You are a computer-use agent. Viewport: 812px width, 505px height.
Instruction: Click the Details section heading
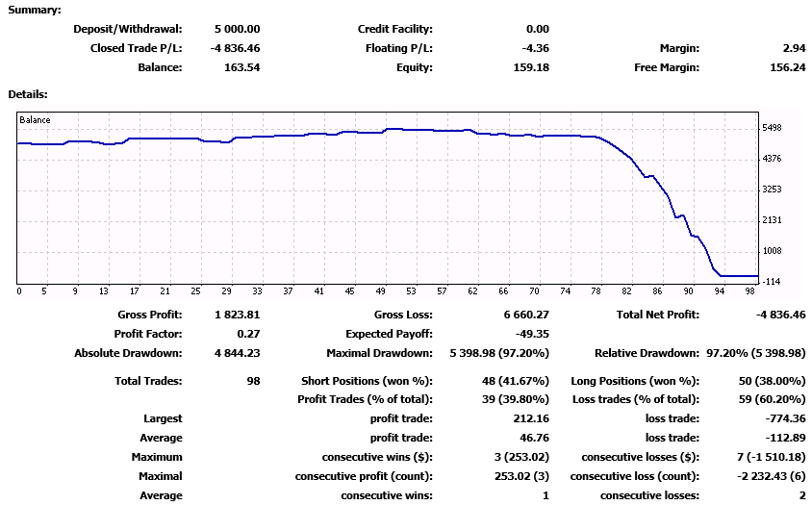pos(28,94)
